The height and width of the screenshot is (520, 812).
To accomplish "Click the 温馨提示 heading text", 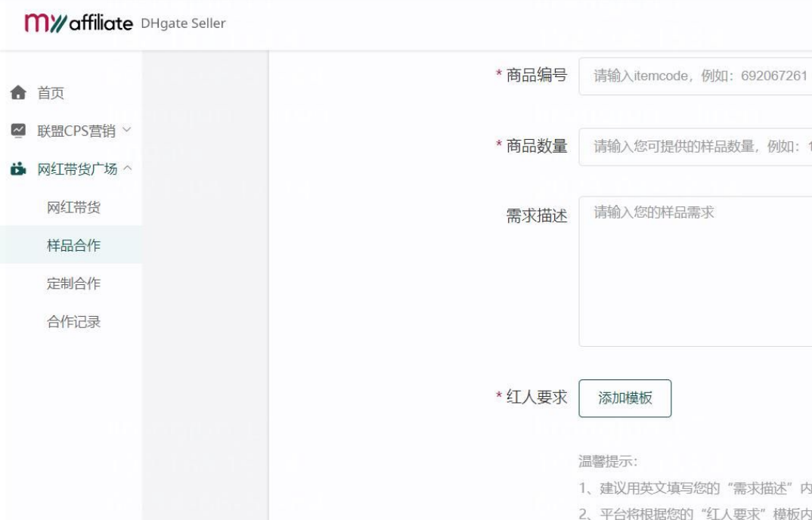I will [x=608, y=461].
